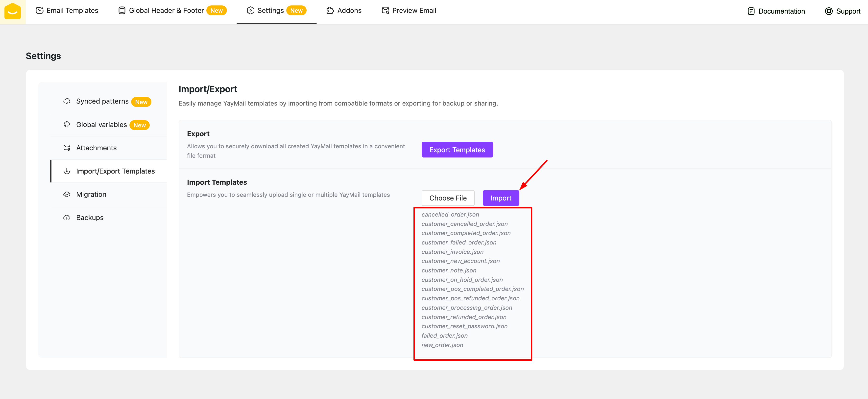Click the Global Header & Footer icon
Image resolution: width=868 pixels, height=399 pixels.
pyautogui.click(x=122, y=10)
